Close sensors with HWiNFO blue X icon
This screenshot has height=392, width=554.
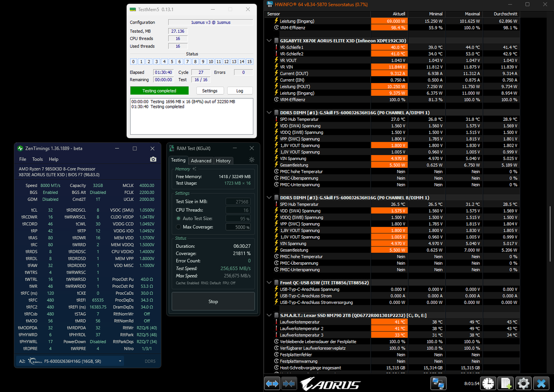(541, 384)
